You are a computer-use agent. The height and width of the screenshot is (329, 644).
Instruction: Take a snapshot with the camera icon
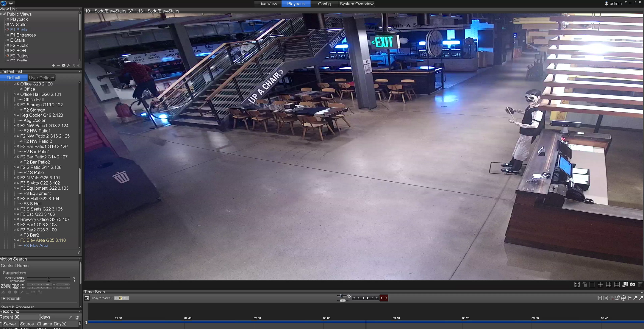click(632, 285)
